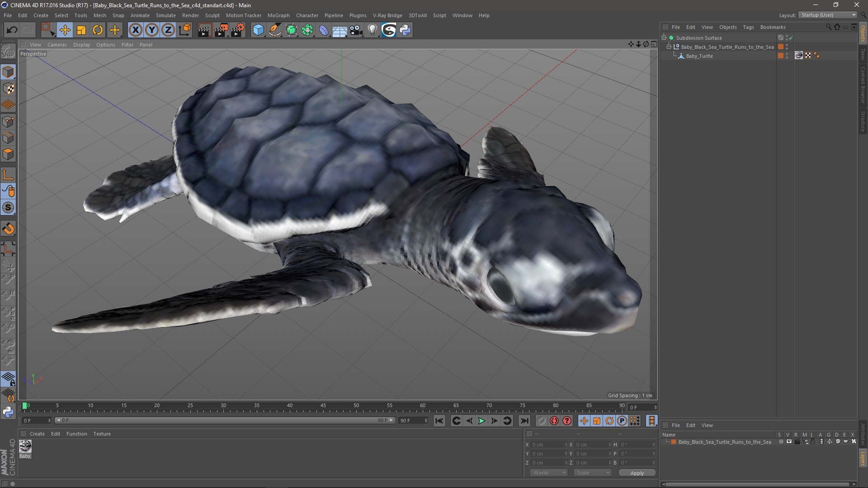The image size is (868, 488).
Task: Toggle layer visibility eye for turtle layer
Action: click(x=789, y=442)
